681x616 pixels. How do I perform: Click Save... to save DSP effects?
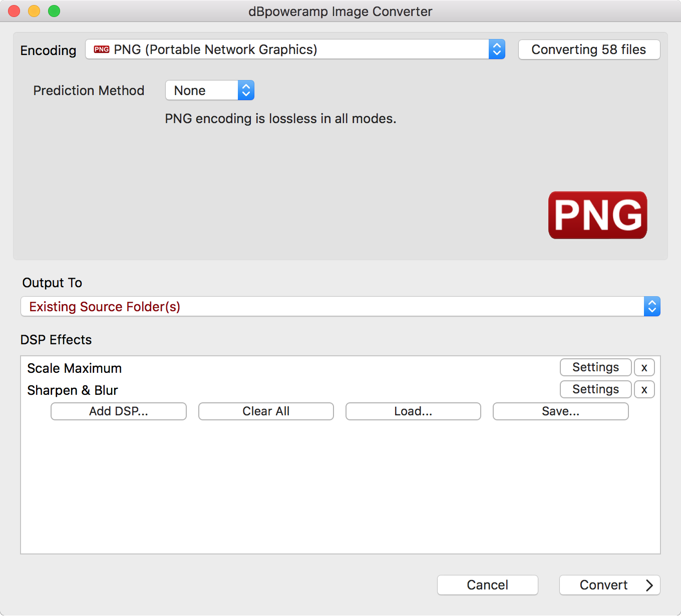(x=560, y=411)
